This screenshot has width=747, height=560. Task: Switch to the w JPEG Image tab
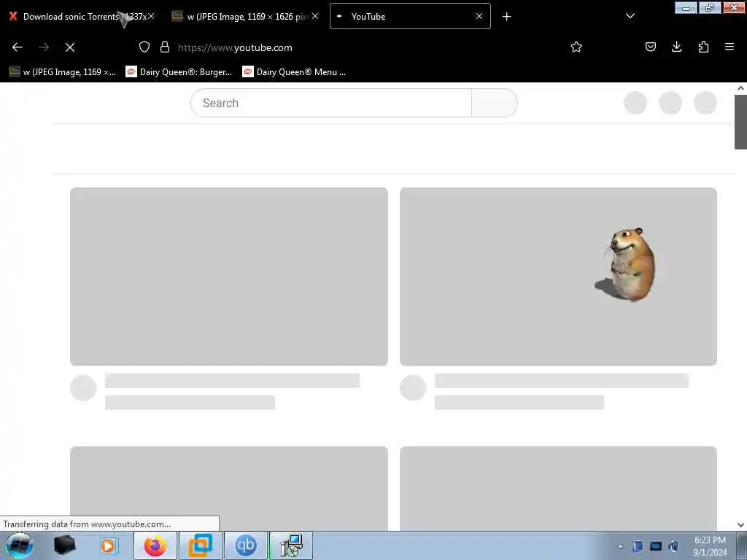(245, 16)
